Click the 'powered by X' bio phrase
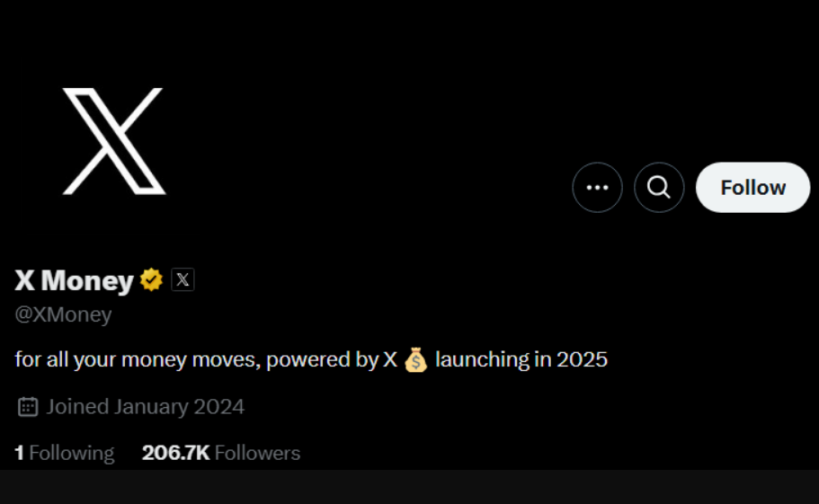Image resolution: width=819 pixels, height=504 pixels. pos(332,360)
